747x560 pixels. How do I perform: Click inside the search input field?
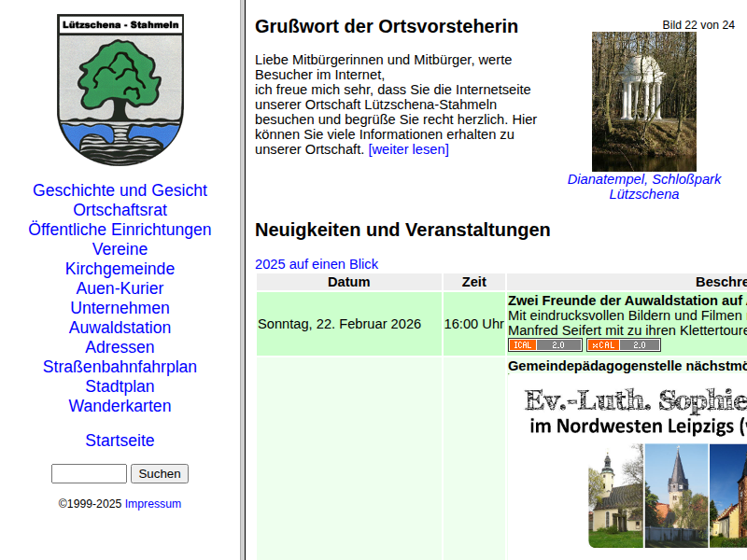pyautogui.click(x=89, y=473)
